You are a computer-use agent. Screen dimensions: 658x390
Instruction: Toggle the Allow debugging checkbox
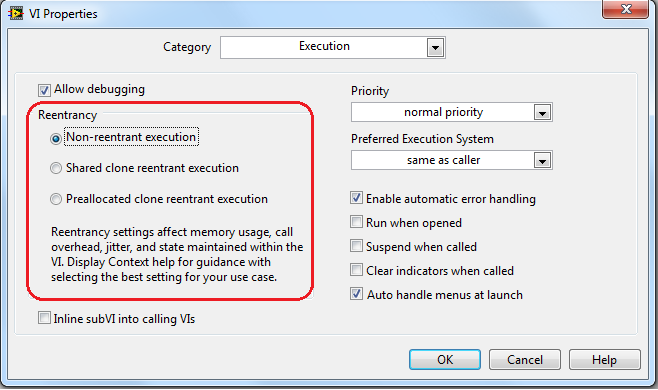pyautogui.click(x=44, y=90)
